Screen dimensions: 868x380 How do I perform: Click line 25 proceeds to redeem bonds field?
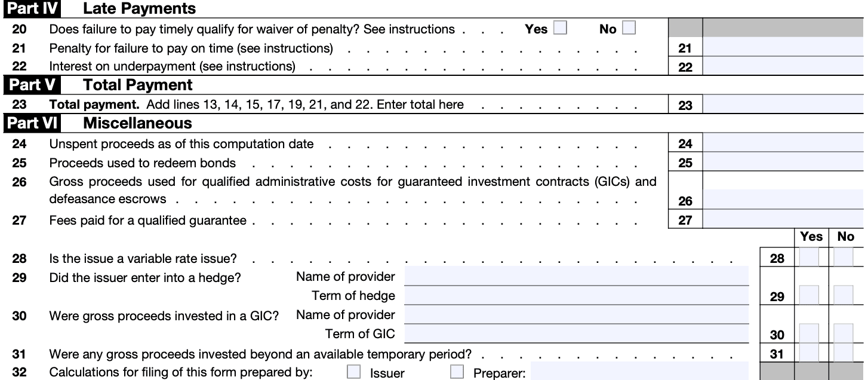pyautogui.click(x=783, y=163)
